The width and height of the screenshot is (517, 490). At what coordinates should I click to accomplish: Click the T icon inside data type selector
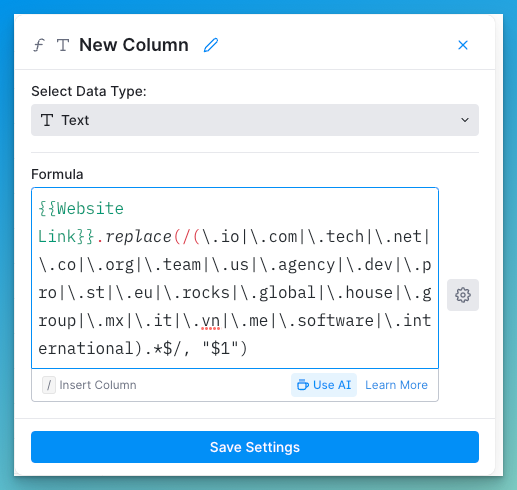coord(47,120)
